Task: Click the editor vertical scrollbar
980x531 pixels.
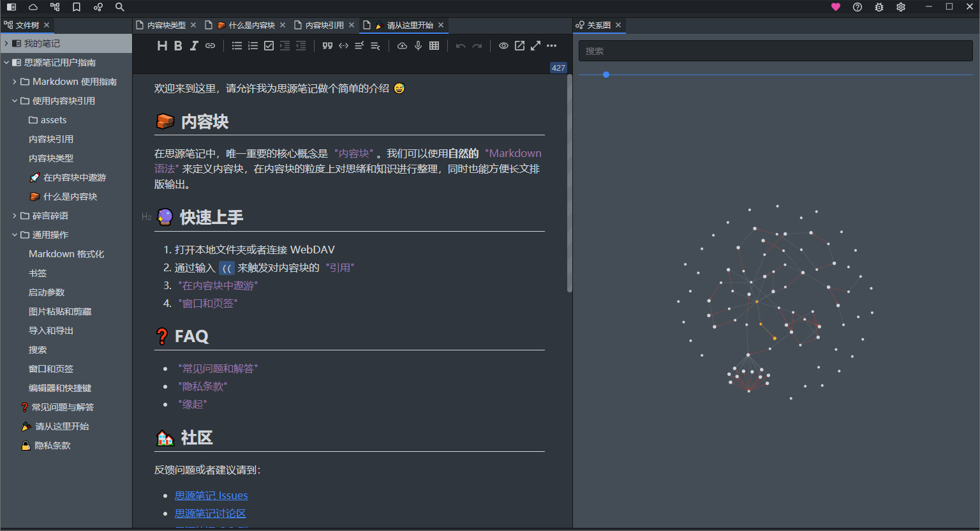Action: pyautogui.click(x=569, y=184)
